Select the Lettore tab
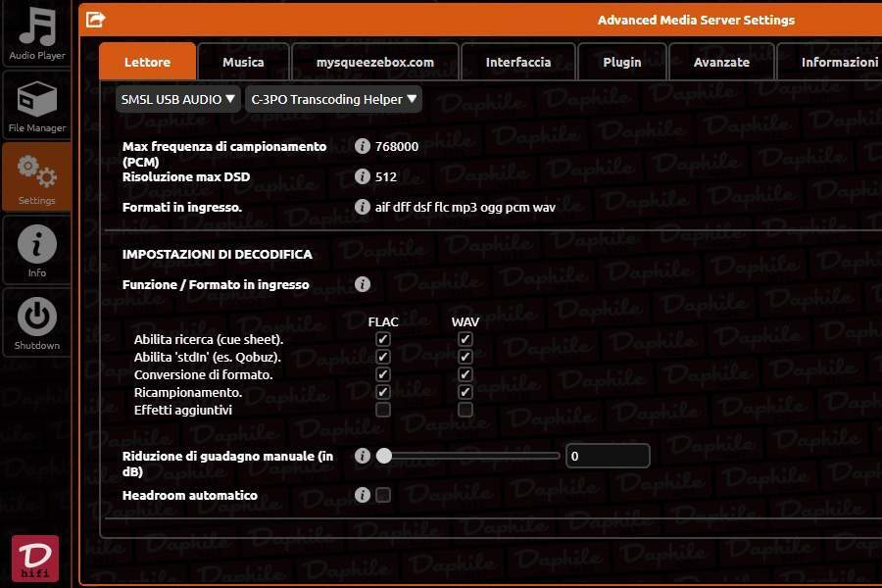This screenshot has height=588, width=882. (x=147, y=62)
